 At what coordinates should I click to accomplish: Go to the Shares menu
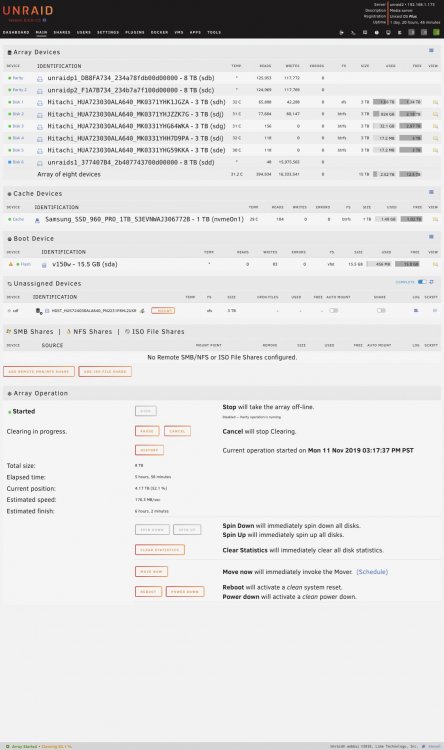pyautogui.click(x=62, y=33)
